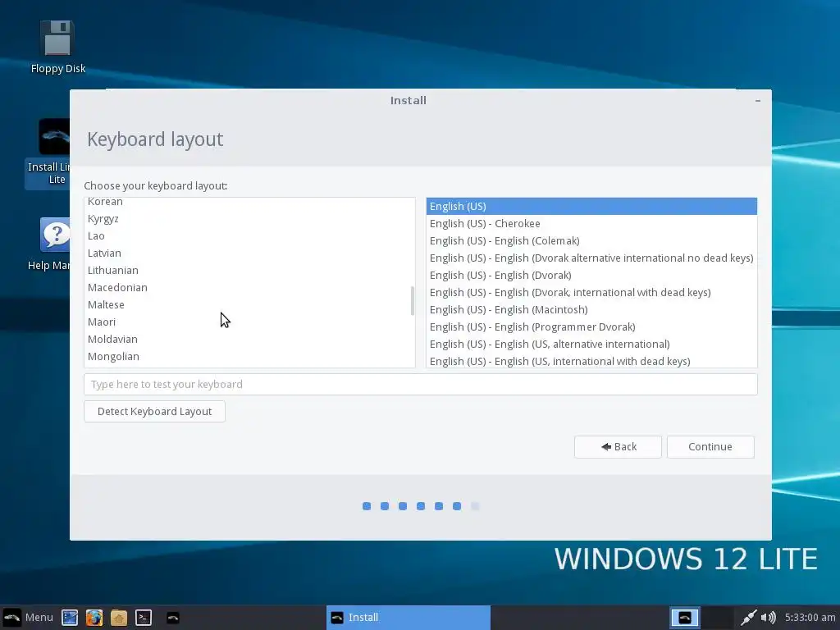Image resolution: width=840 pixels, height=630 pixels.
Task: Choose English (US) - Cherokee variant
Action: click(x=591, y=223)
